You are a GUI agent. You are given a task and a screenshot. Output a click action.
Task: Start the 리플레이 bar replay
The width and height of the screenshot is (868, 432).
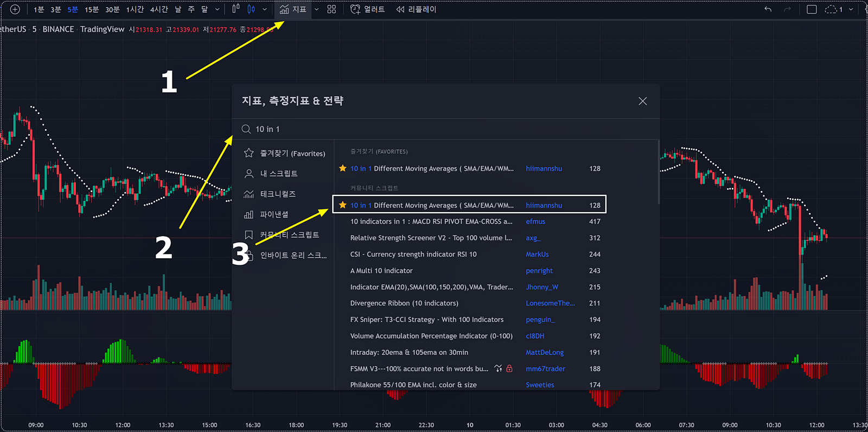416,9
